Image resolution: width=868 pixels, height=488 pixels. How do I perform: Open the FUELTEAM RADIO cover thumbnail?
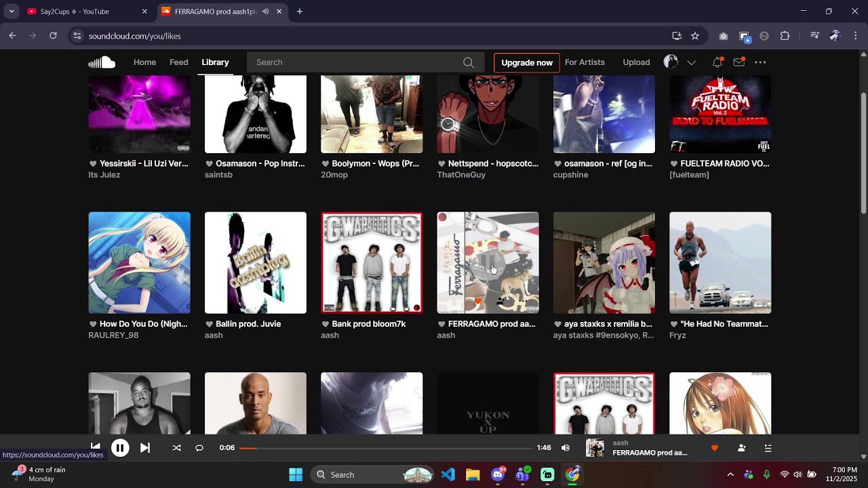point(720,115)
